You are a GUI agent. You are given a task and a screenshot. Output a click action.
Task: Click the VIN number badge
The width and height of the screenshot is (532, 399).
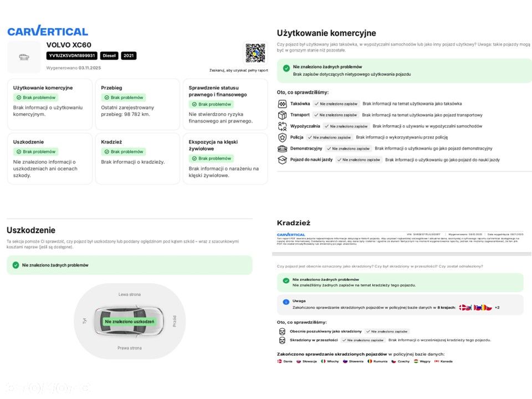pos(72,56)
